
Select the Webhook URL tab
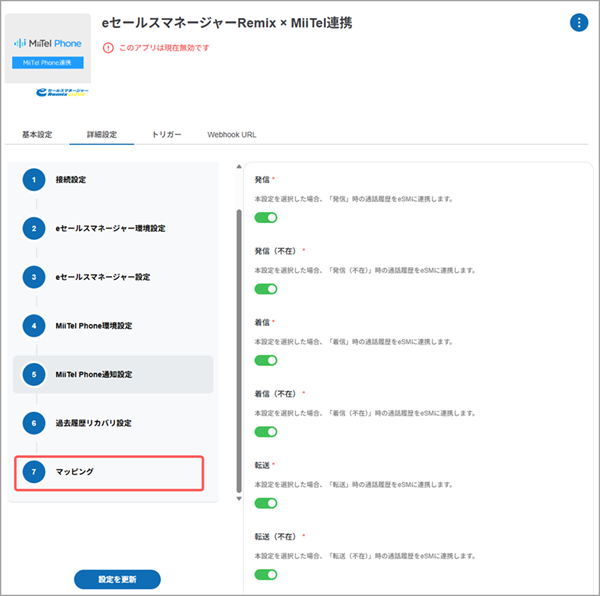tap(232, 133)
